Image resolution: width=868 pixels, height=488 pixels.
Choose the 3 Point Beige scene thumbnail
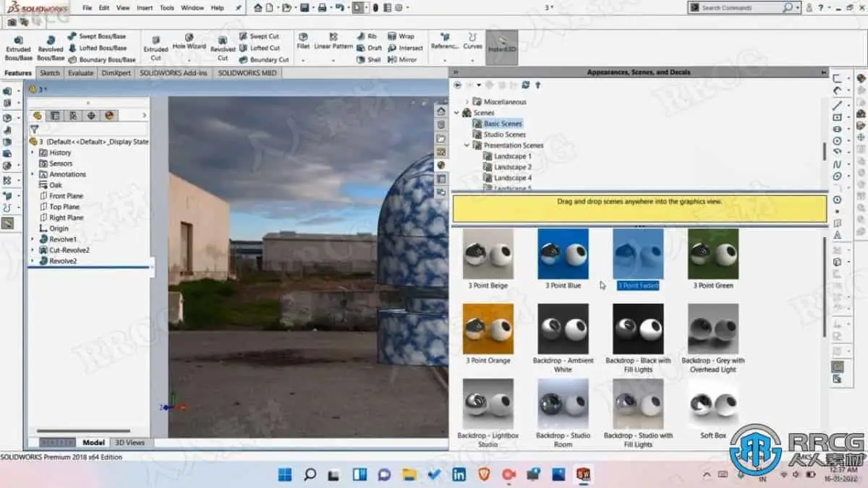click(x=488, y=254)
